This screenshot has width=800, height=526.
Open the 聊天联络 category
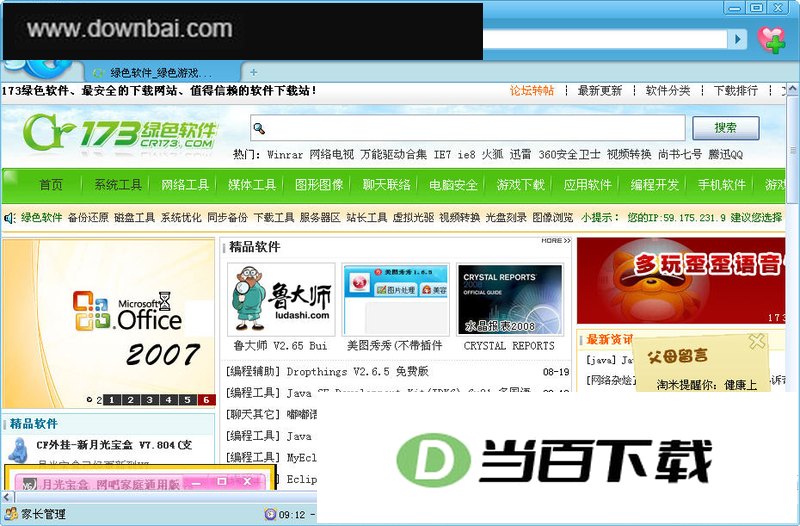pos(386,185)
